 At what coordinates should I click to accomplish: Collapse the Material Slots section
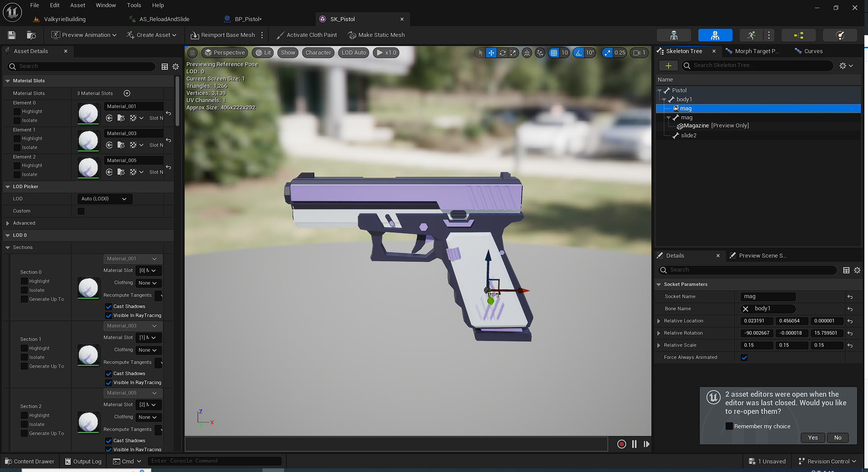click(8, 81)
